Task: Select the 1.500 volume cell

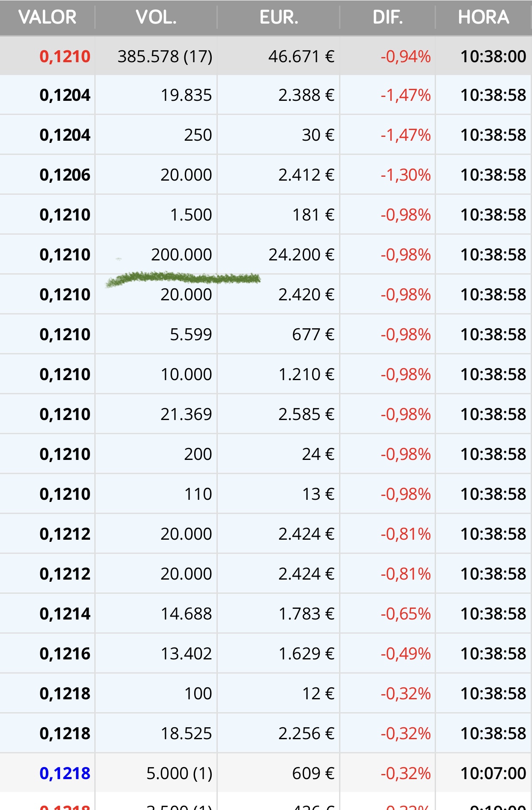Action: (191, 215)
